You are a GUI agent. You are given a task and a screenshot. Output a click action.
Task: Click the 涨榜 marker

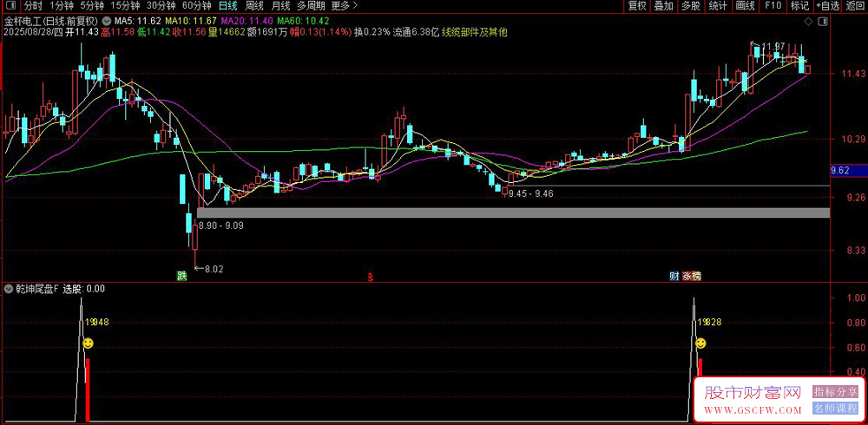[x=692, y=276]
